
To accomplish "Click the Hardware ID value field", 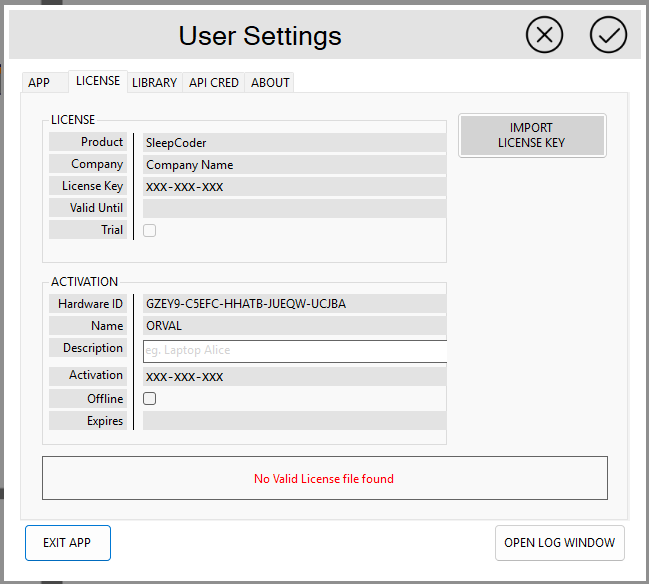I will [294, 304].
